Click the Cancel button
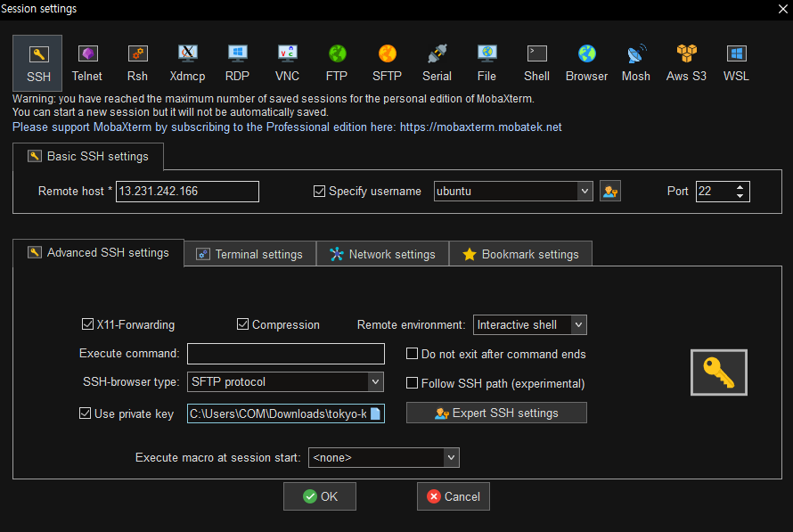793x532 pixels. tap(454, 496)
